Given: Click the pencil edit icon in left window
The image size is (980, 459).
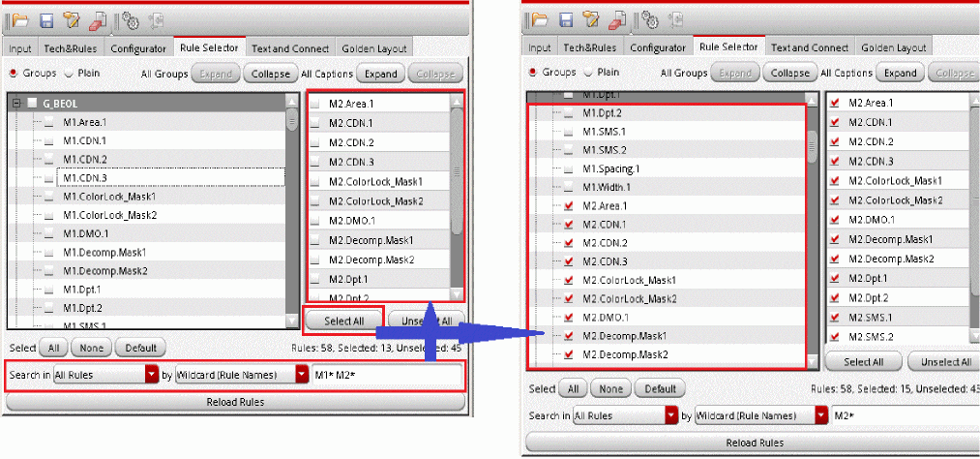Looking at the screenshot, I should (72, 21).
